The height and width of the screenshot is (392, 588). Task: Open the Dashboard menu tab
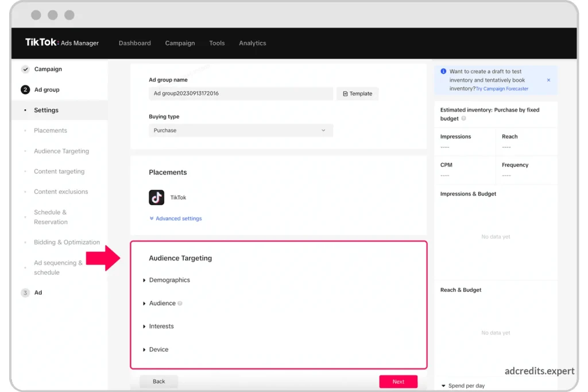coord(134,43)
